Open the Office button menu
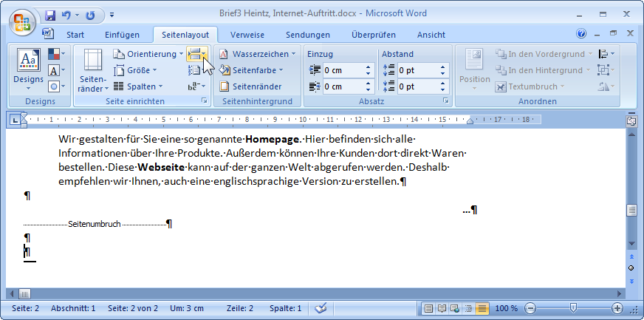The image size is (644, 320). [23, 21]
